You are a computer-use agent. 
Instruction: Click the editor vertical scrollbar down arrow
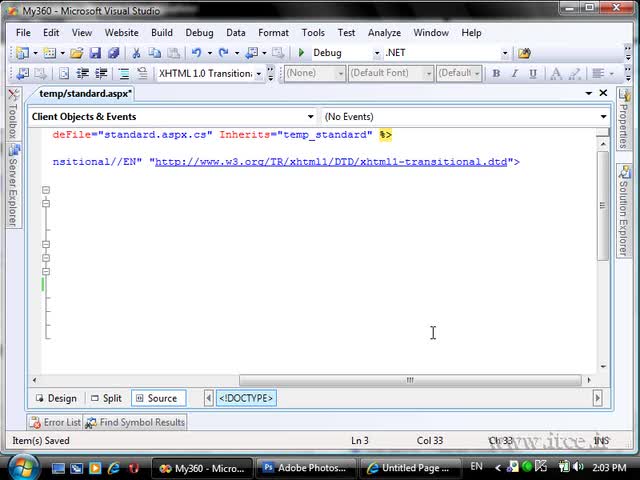point(603,367)
